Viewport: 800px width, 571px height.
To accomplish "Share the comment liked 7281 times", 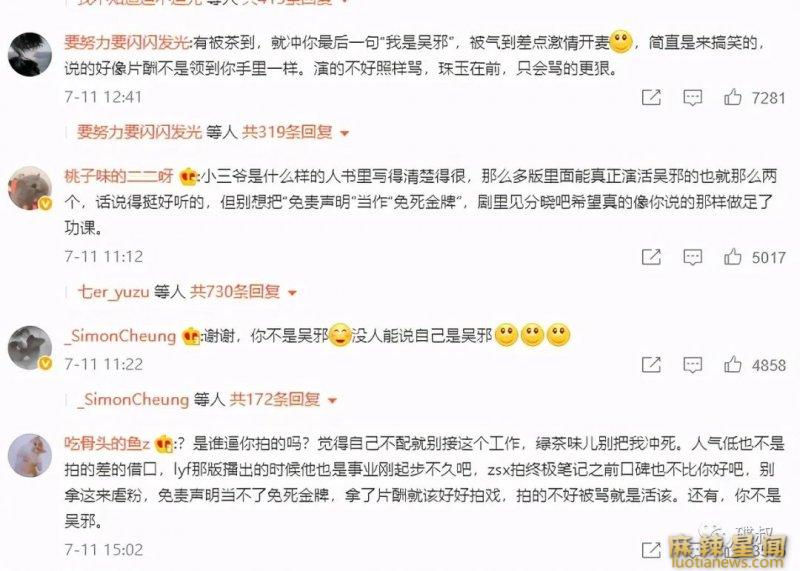I will [651, 97].
